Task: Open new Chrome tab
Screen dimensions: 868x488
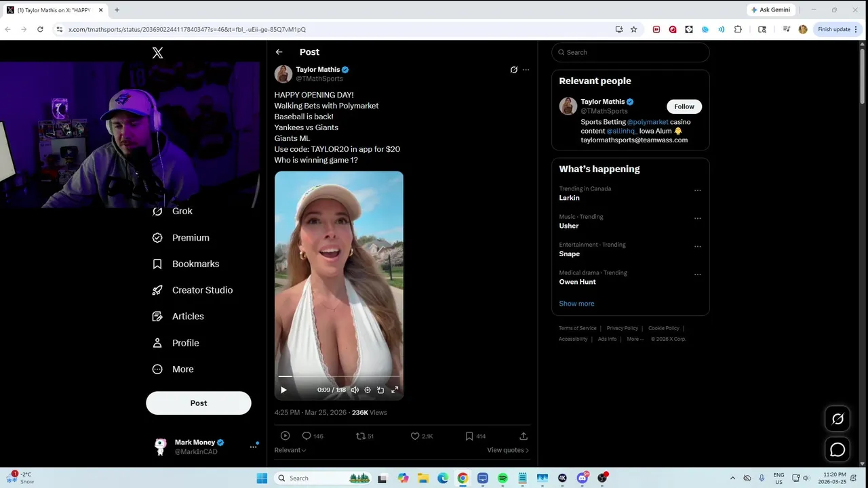Action: [117, 10]
